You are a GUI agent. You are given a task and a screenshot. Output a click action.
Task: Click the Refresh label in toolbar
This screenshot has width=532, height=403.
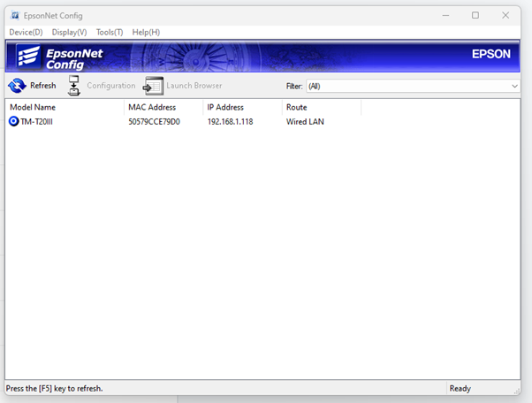(43, 86)
